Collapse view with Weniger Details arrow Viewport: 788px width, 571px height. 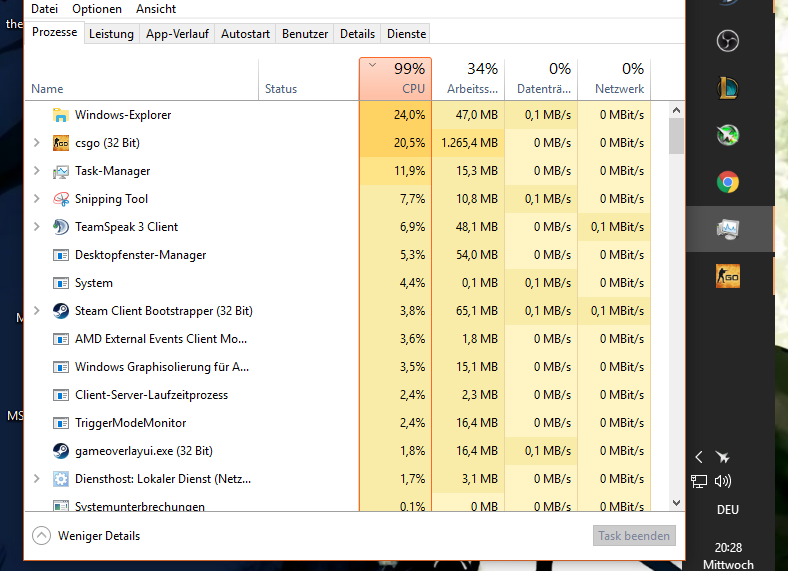[41, 536]
